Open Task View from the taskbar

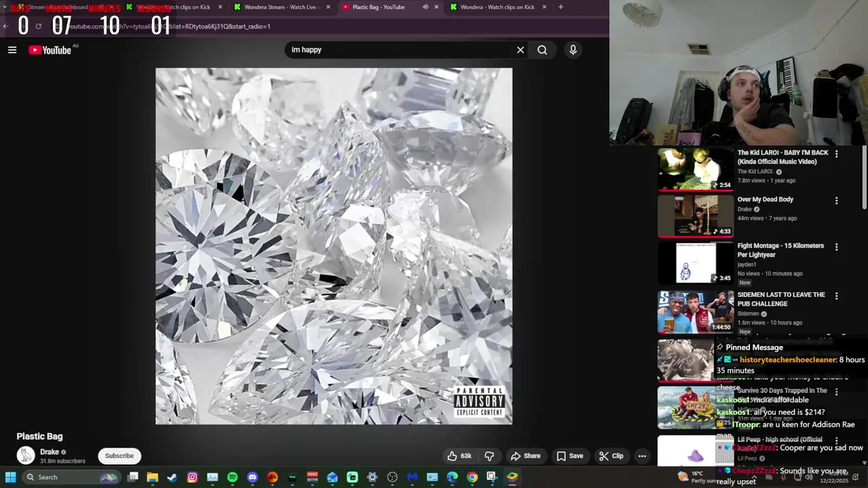click(133, 477)
